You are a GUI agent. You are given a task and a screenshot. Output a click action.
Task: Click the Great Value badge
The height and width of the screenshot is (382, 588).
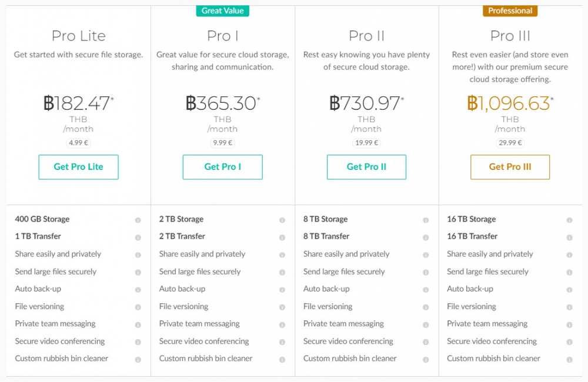tap(222, 11)
